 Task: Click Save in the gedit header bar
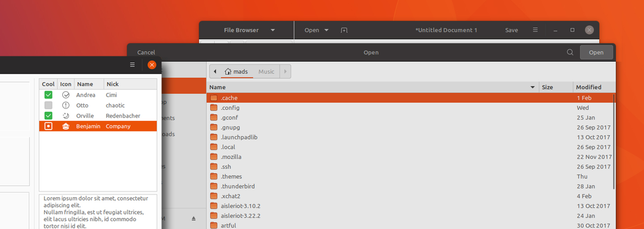tap(512, 30)
